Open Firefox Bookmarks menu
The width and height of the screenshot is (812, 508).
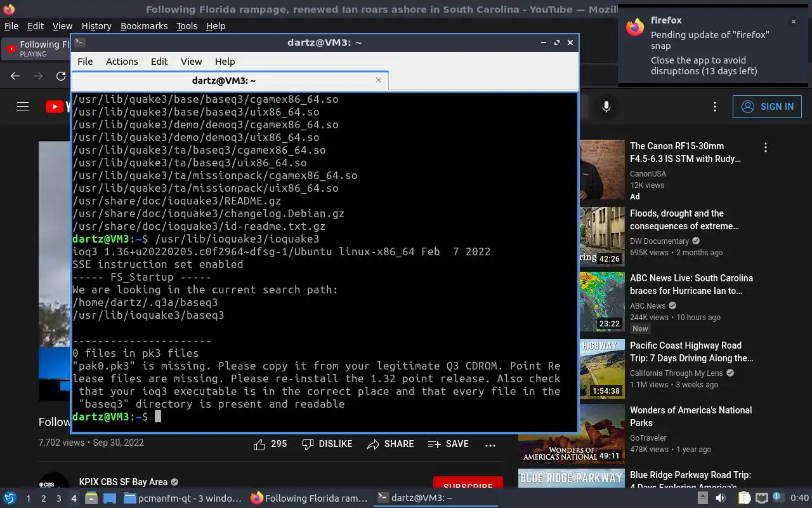point(144,26)
